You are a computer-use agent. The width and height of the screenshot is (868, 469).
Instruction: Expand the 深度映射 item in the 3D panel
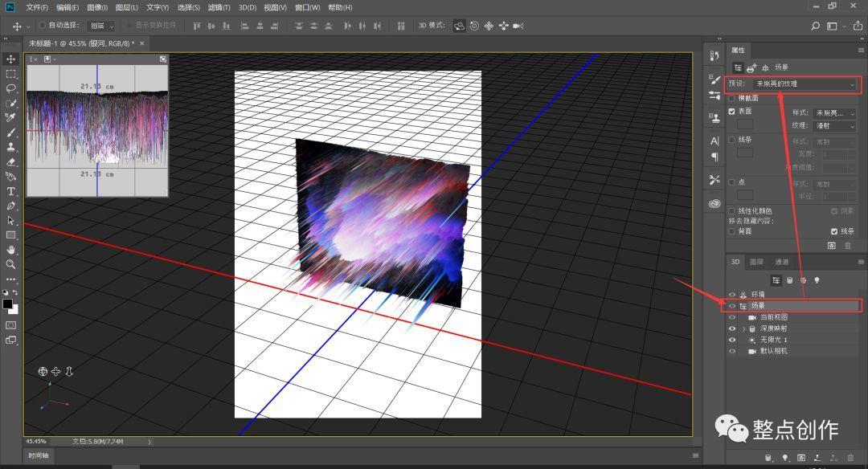743,328
